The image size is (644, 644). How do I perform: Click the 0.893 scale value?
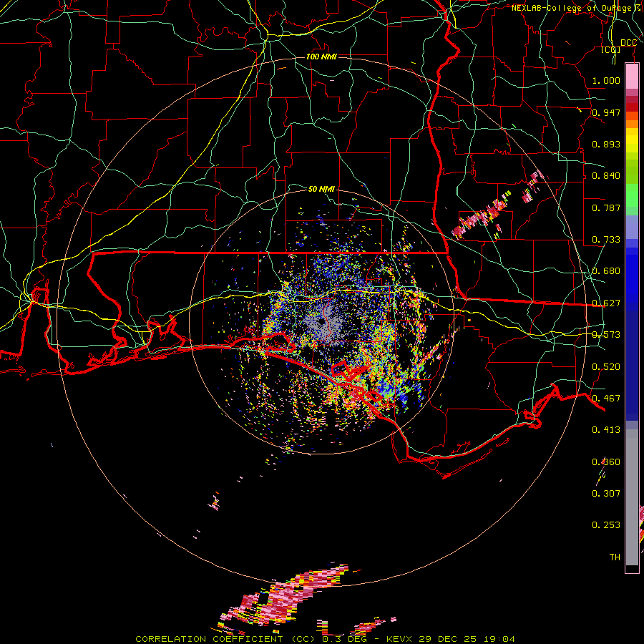(x=606, y=144)
